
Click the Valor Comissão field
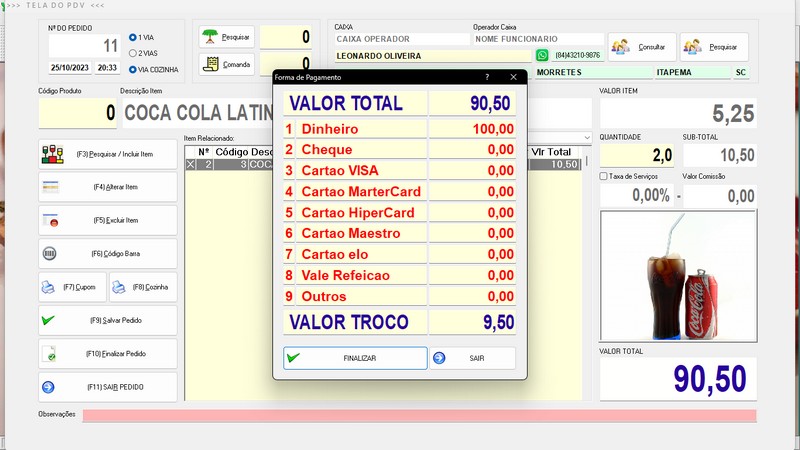(720, 195)
